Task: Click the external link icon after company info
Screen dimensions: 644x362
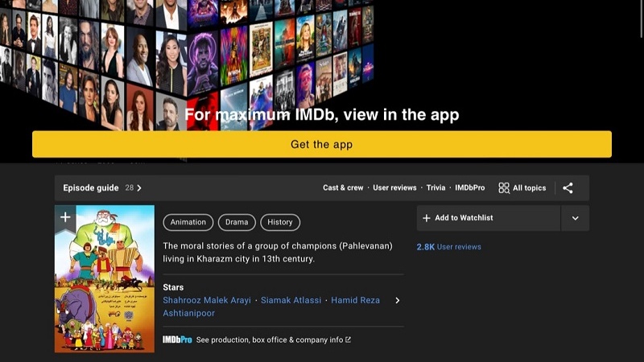Action: [x=348, y=339]
